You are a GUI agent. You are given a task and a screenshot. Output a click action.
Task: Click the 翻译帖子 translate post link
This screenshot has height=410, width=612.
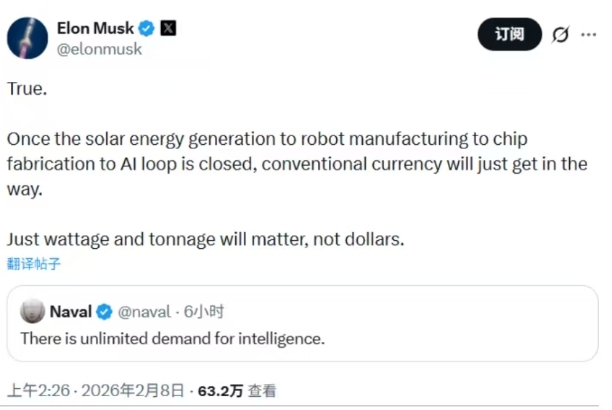[34, 264]
